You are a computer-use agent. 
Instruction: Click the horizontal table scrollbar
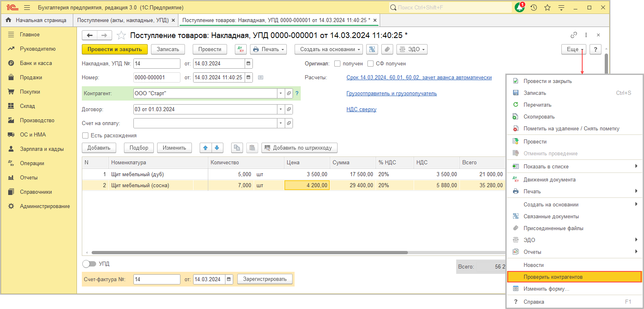click(x=250, y=253)
